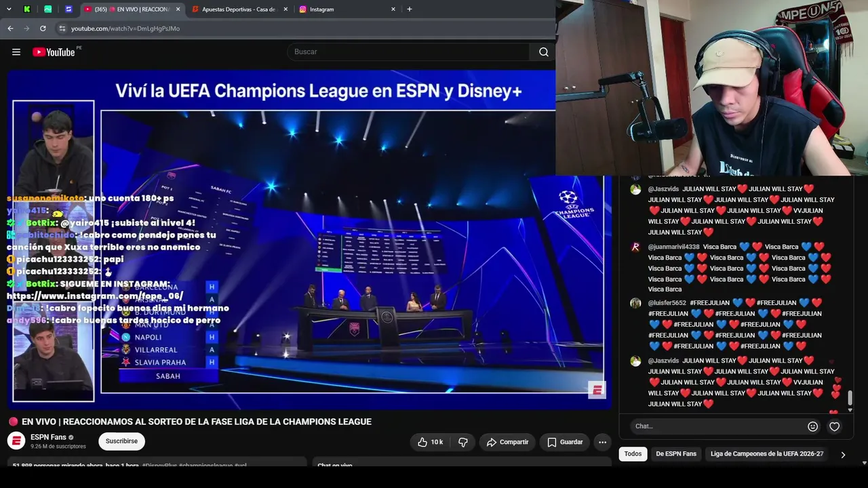Click @juanmarivil4338 username in chat

click(x=673, y=247)
